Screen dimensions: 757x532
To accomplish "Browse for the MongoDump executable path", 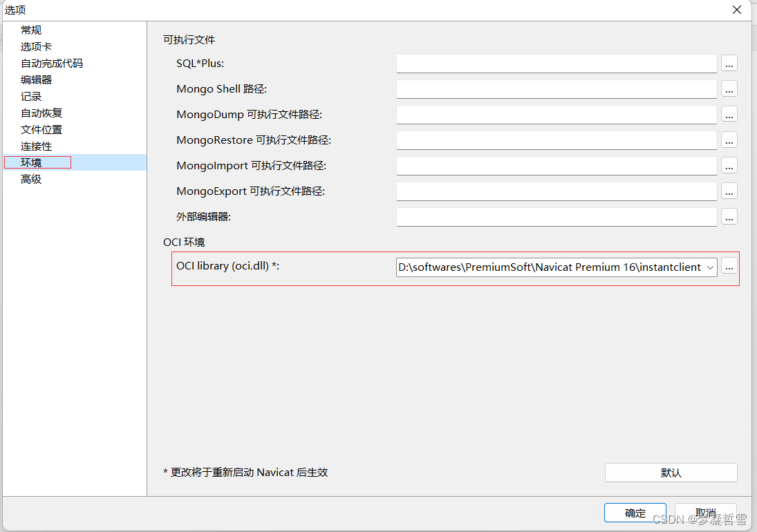I will pyautogui.click(x=729, y=114).
